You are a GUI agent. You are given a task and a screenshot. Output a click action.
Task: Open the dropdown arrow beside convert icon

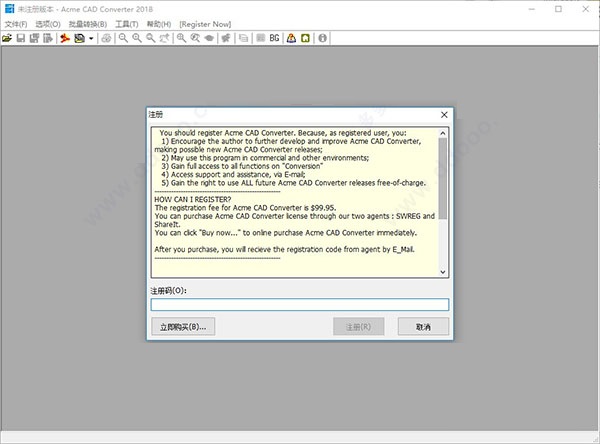91,38
